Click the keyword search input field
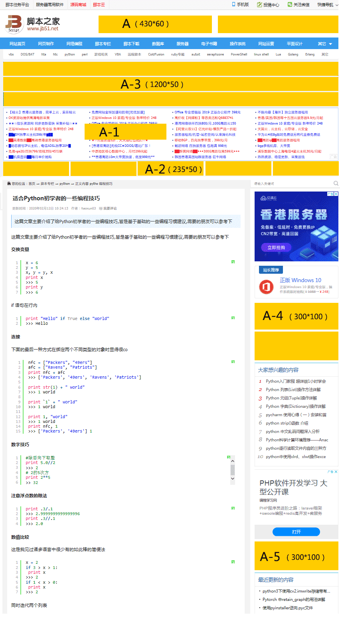The image size is (340, 644). [x=291, y=184]
